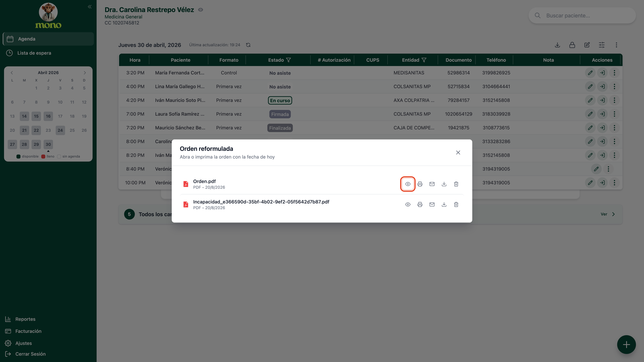Preview Orden.pdf with the eye icon

pyautogui.click(x=408, y=184)
